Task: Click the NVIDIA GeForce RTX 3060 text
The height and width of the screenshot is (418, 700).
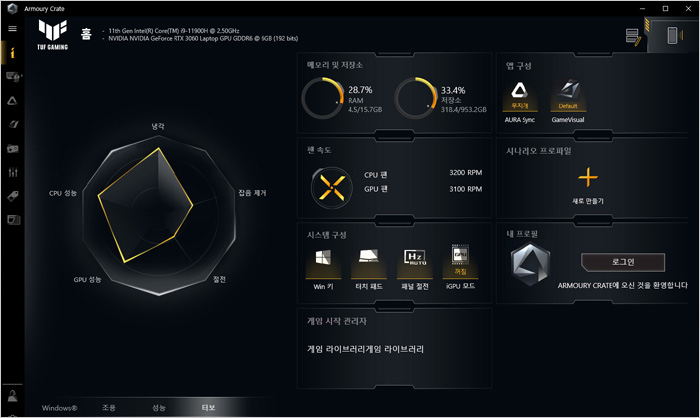Action: point(203,38)
